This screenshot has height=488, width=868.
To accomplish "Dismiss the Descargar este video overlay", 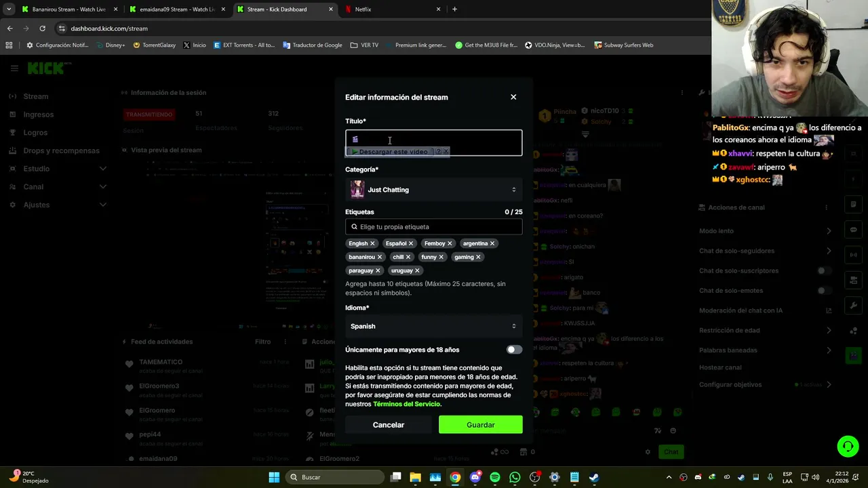I will (x=446, y=152).
